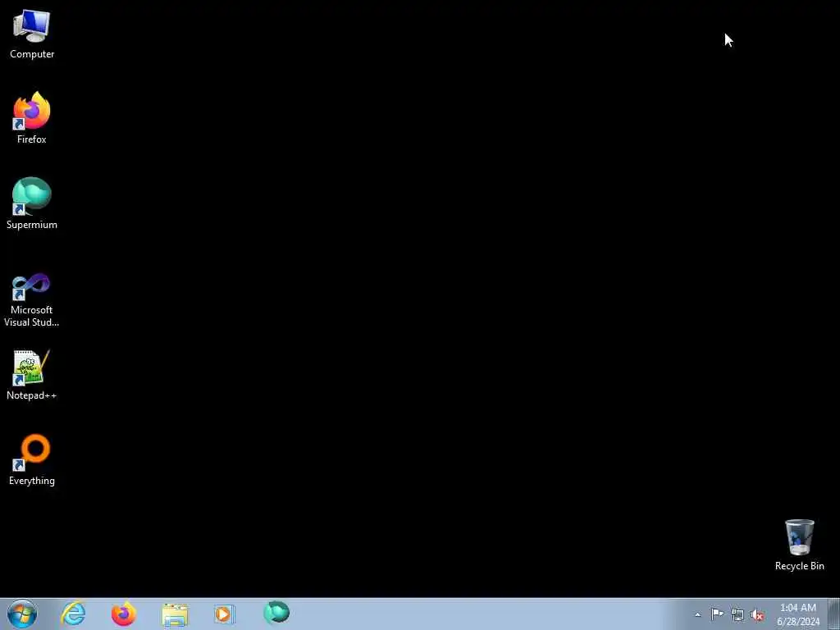Screen dimensions: 840x630
Task: Open Windows Media Player from taskbar
Action: pyautogui.click(x=225, y=614)
